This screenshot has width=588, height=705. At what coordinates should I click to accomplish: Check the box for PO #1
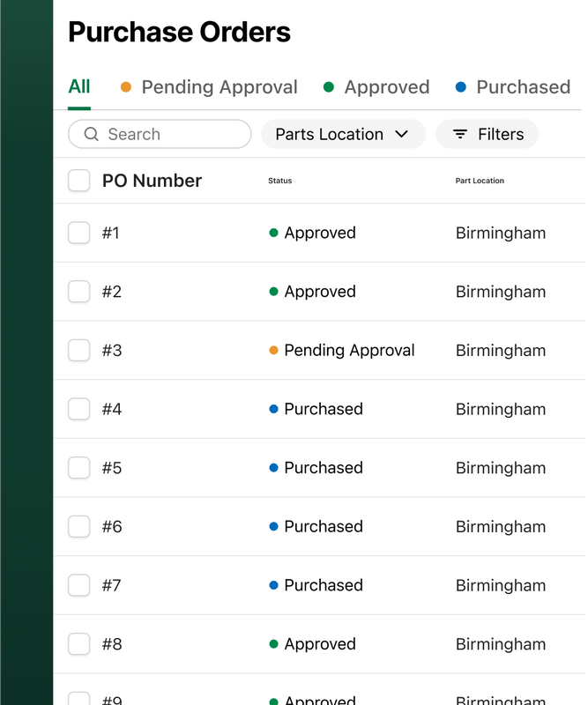pyautogui.click(x=78, y=233)
